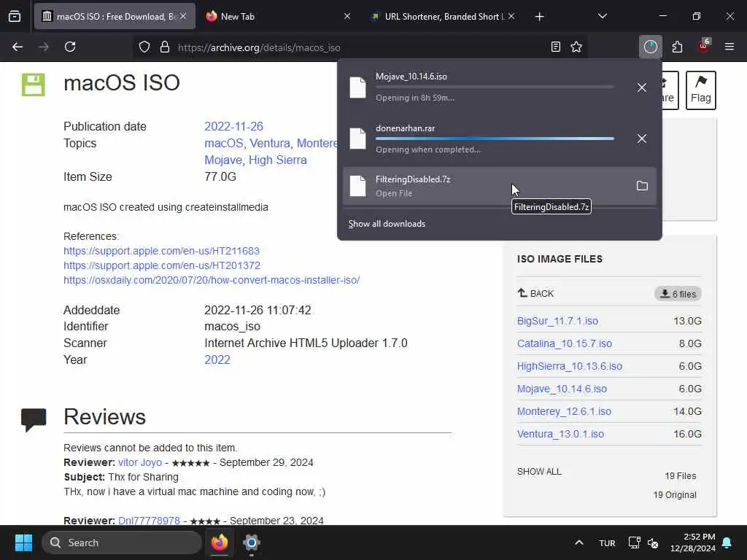Open the 2022 Year link
Viewport: 747px width, 560px height.
[217, 359]
